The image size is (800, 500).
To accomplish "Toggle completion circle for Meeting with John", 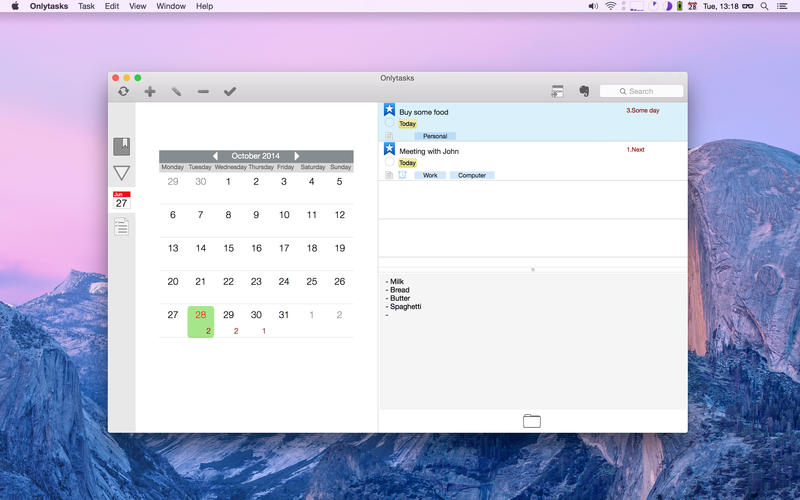I will tap(389, 162).
